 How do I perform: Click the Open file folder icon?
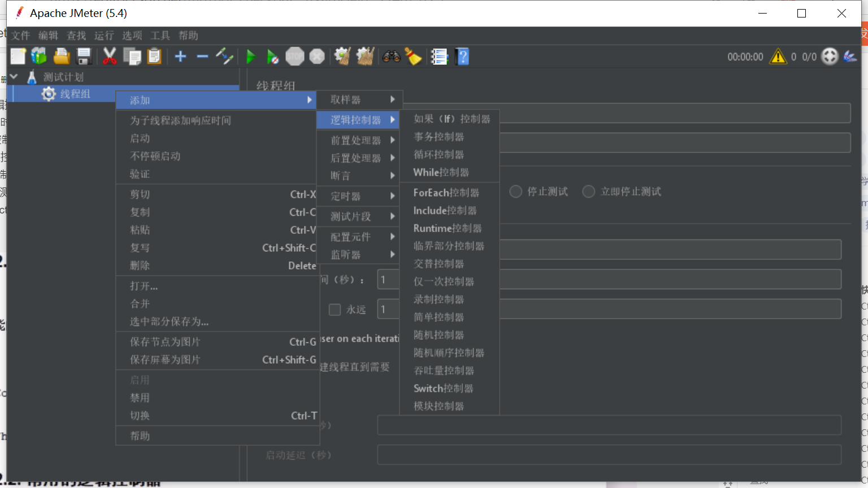[x=62, y=56]
